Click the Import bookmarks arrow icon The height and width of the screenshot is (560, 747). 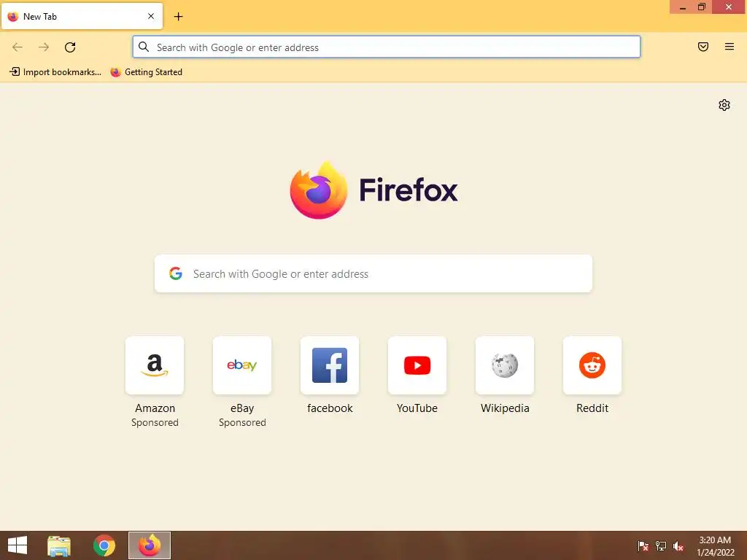pos(15,71)
